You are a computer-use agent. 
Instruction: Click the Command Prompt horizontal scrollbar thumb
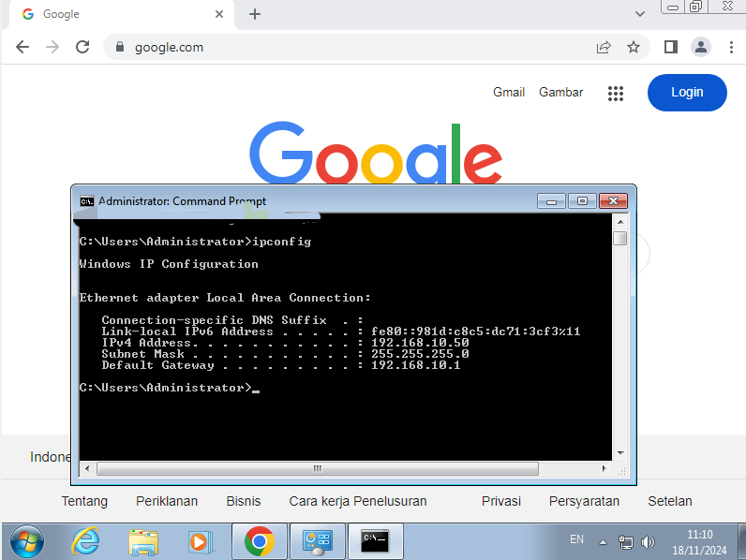(318, 469)
